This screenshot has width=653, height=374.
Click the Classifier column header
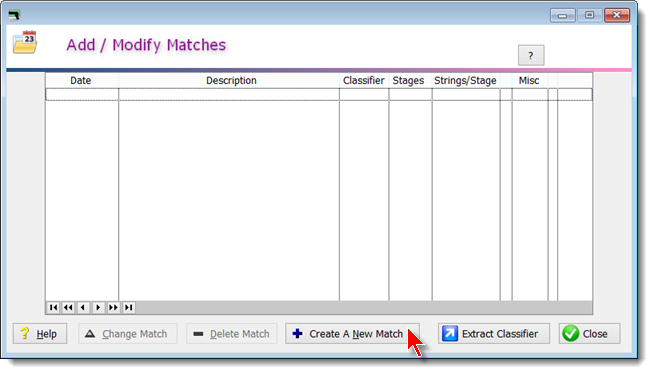(x=364, y=80)
